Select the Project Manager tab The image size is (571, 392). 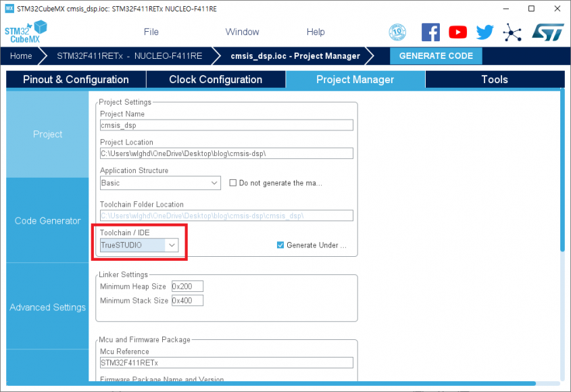355,80
